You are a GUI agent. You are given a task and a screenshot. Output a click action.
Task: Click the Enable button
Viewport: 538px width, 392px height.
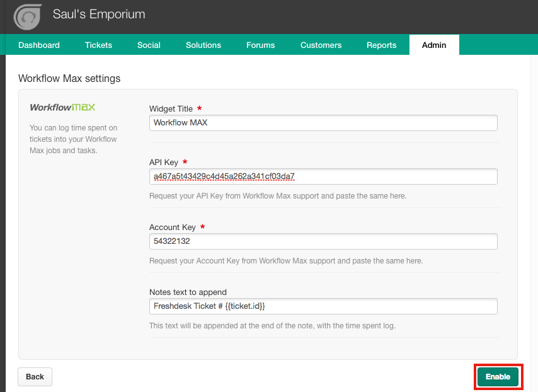(x=498, y=376)
